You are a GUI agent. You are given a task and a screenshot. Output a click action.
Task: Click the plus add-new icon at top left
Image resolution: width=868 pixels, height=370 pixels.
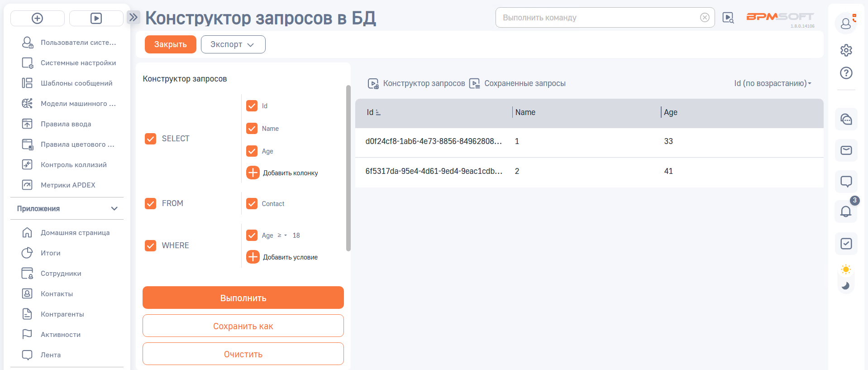38,18
